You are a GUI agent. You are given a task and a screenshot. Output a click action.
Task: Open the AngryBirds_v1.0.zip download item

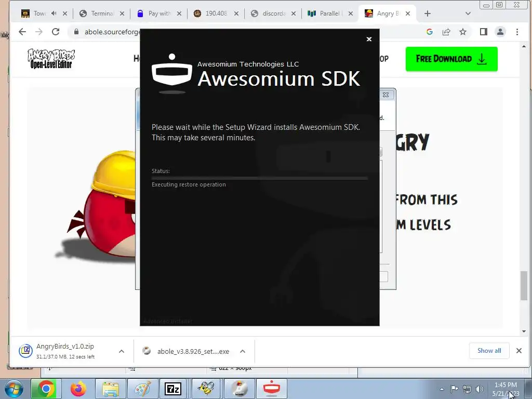[x=64, y=351]
